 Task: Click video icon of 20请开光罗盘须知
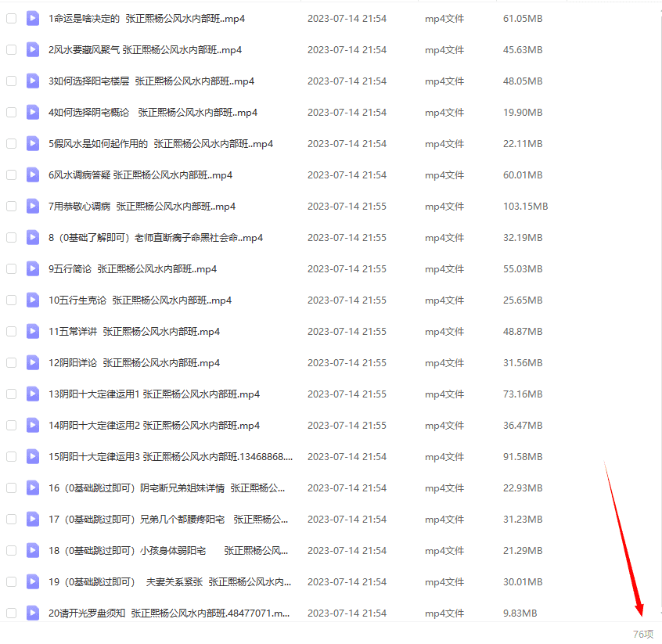32,613
